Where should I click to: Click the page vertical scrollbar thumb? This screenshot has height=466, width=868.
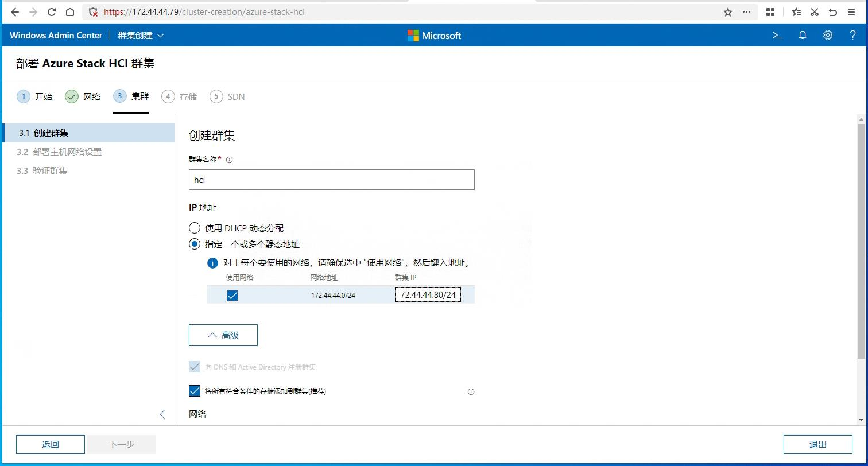(x=861, y=241)
